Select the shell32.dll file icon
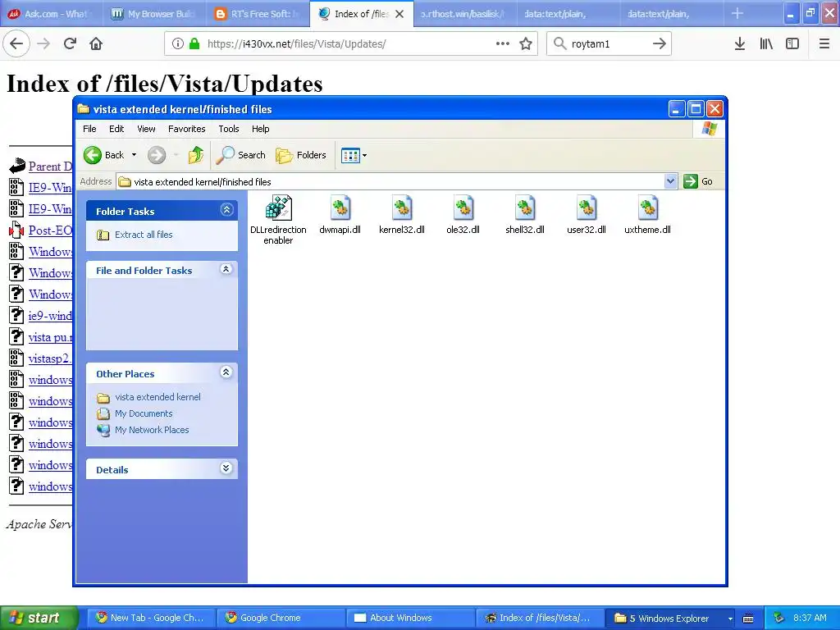This screenshot has width=840, height=630. (525, 208)
